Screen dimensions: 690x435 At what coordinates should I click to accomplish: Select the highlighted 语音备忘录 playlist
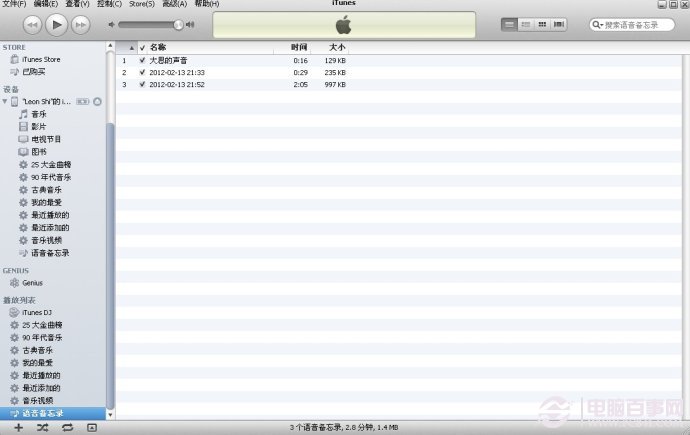pyautogui.click(x=53, y=413)
